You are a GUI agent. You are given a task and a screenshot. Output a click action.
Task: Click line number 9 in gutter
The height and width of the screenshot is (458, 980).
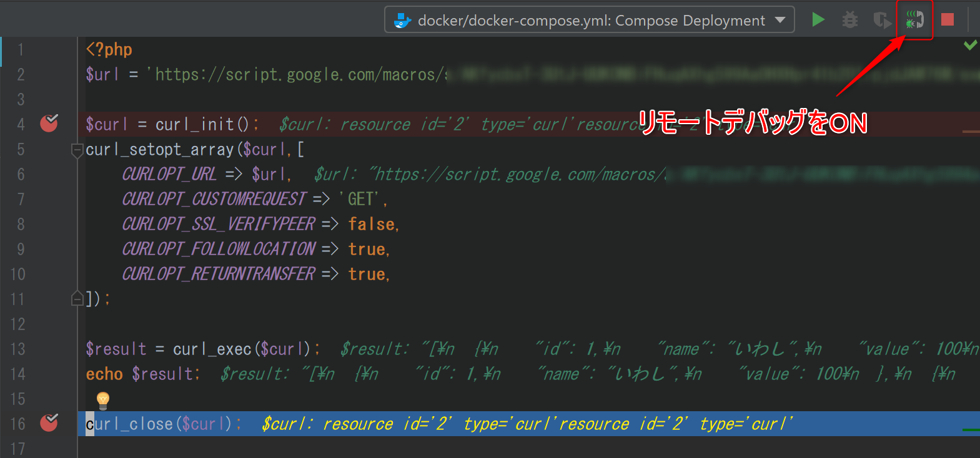pyautogui.click(x=21, y=249)
